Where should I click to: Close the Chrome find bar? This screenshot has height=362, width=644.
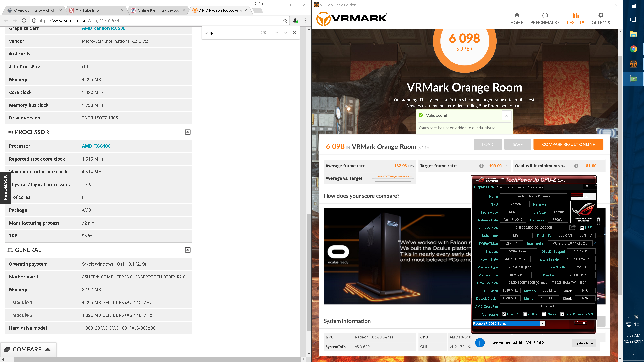tap(294, 33)
